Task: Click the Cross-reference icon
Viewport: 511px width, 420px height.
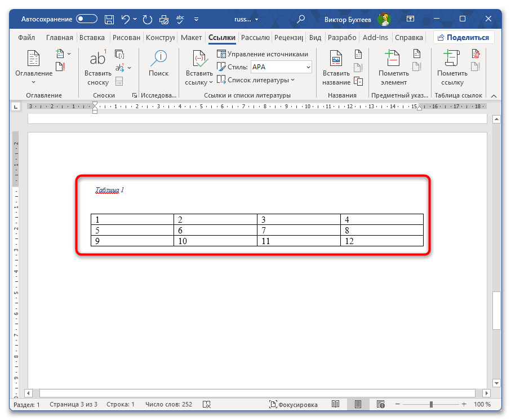Action: tap(358, 81)
